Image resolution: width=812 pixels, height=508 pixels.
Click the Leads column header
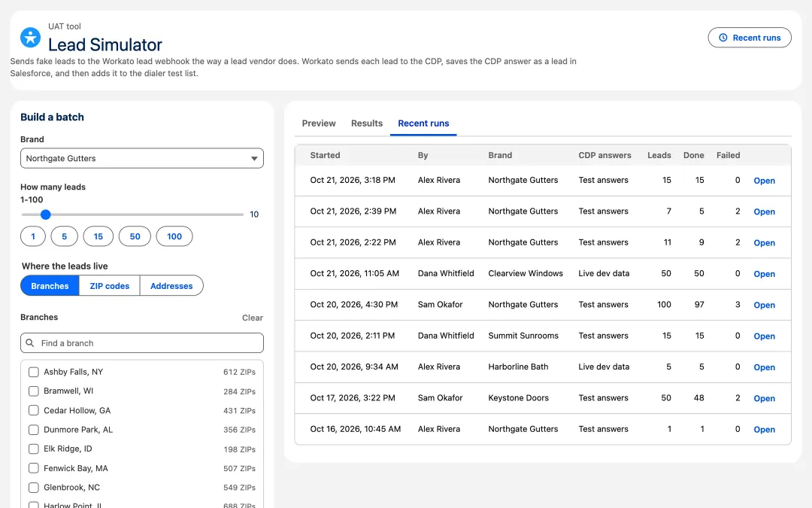coord(659,155)
